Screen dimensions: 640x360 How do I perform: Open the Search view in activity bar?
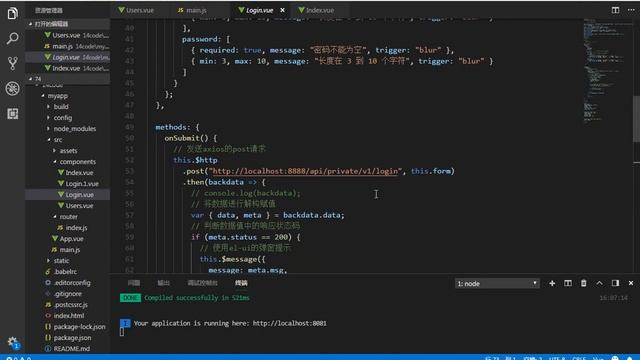(12, 38)
